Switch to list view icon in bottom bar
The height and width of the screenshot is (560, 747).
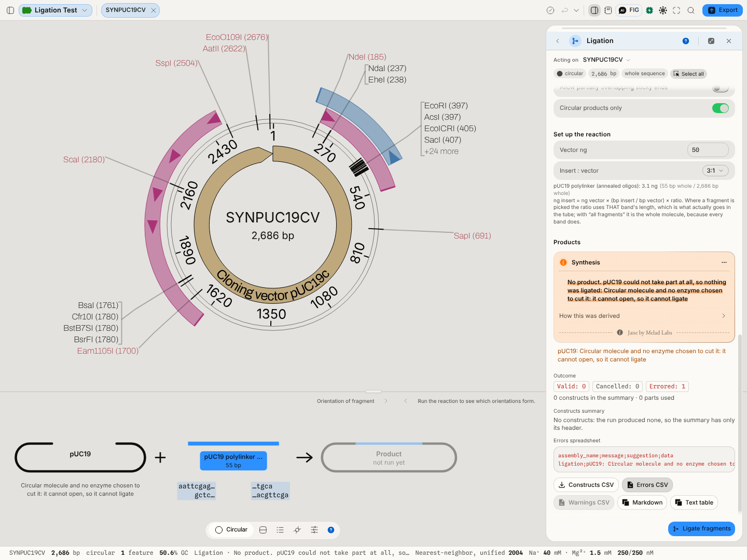(x=280, y=530)
